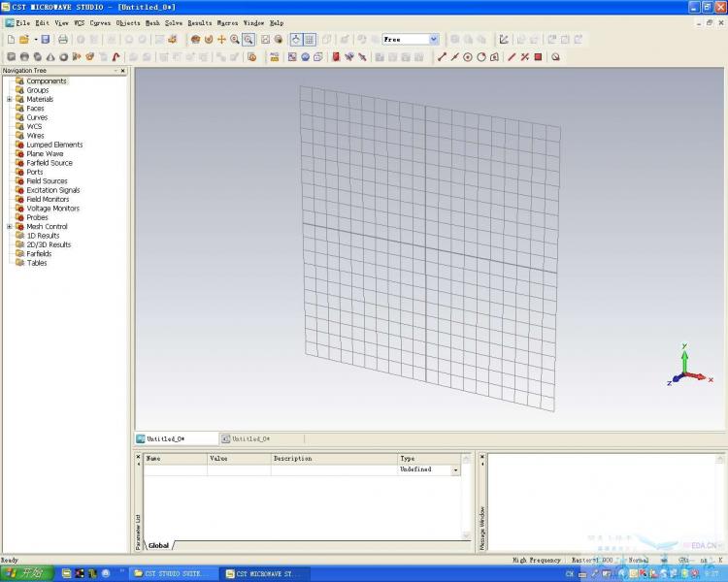Screen dimensions: 728x582
Task: Open the Type Undefined dropdown
Action: 455,469
